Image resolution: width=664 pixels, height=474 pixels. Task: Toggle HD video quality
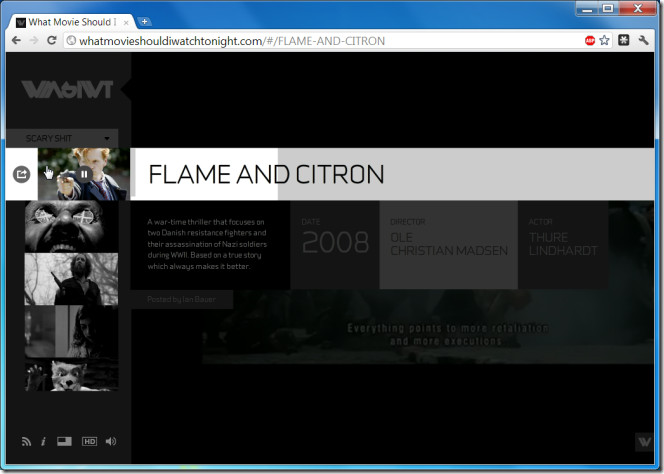89,441
